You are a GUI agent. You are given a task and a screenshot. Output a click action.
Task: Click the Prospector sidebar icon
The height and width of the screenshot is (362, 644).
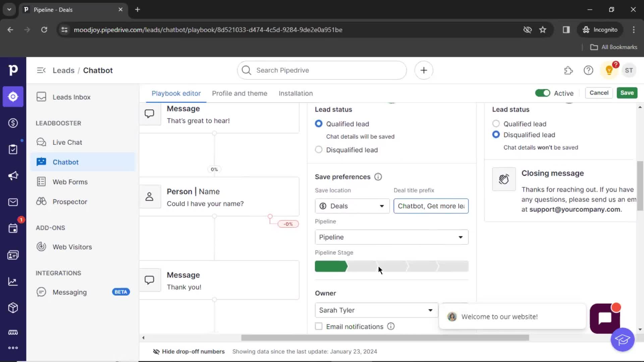[x=41, y=201]
